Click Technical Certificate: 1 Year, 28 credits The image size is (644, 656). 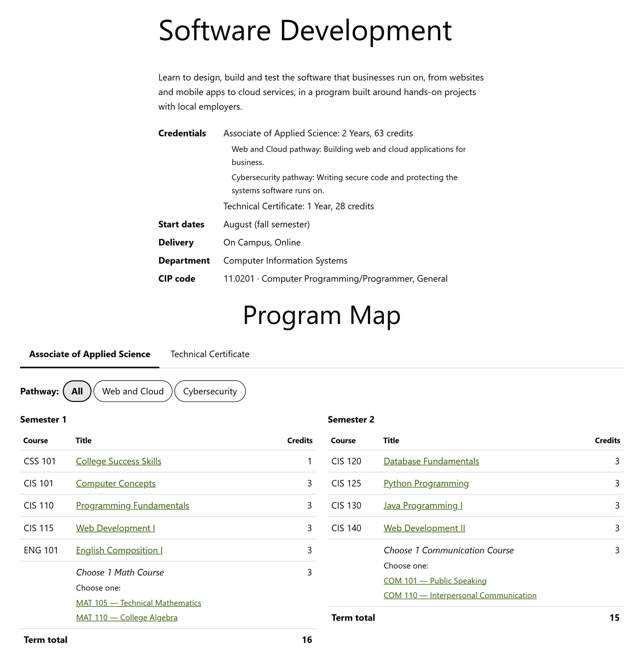(299, 206)
